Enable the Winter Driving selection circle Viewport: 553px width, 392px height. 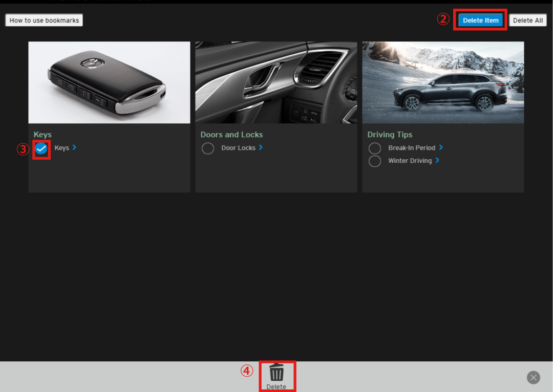point(375,160)
